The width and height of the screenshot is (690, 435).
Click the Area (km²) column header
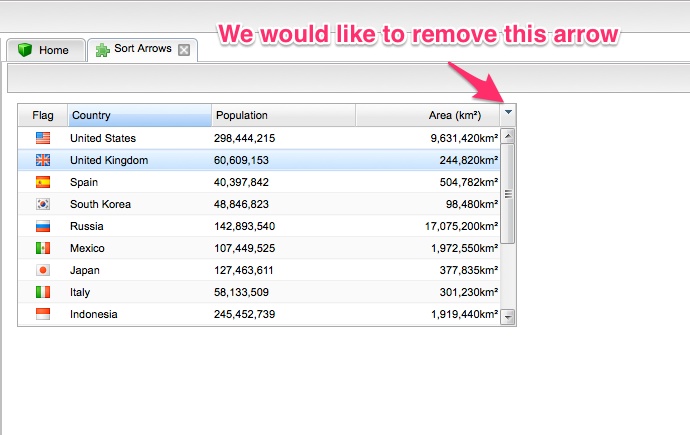[x=428, y=115]
